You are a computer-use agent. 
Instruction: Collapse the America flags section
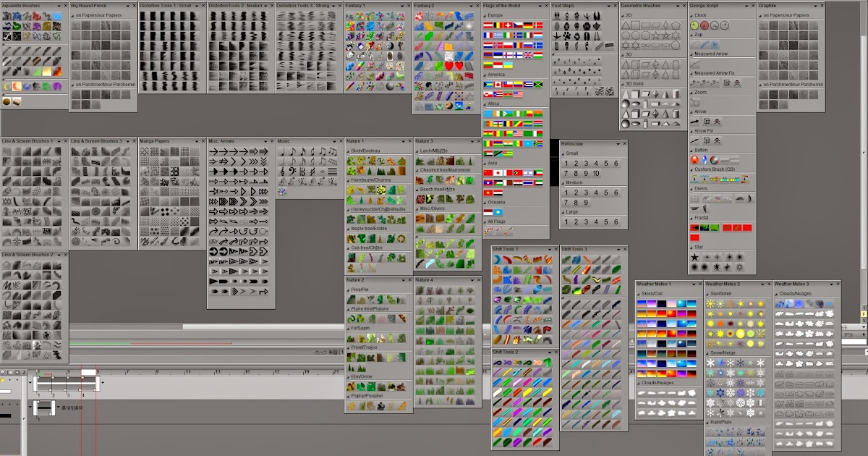point(485,75)
